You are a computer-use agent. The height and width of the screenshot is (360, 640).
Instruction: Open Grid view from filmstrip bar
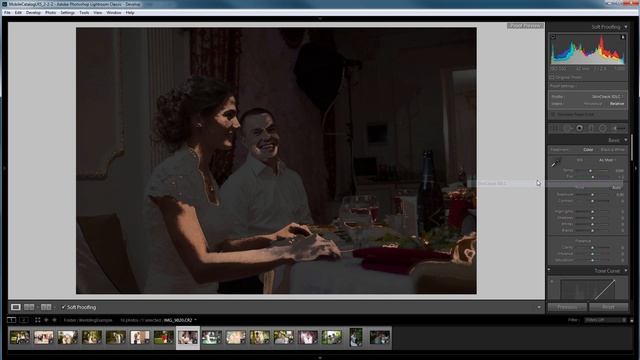pos(38,320)
